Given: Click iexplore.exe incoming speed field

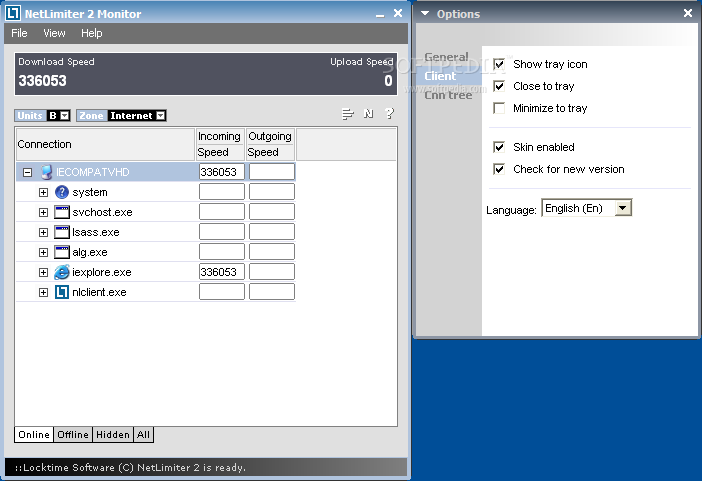Looking at the screenshot, I should (x=222, y=271).
